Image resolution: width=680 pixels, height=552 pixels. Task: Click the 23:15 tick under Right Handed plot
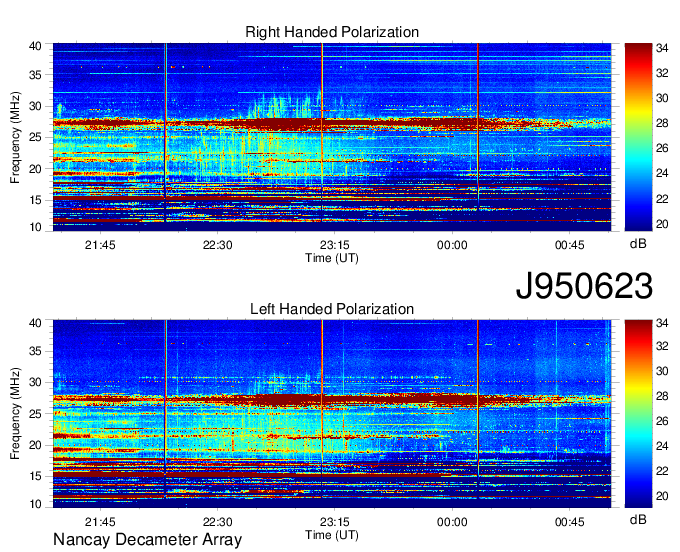[x=335, y=245]
